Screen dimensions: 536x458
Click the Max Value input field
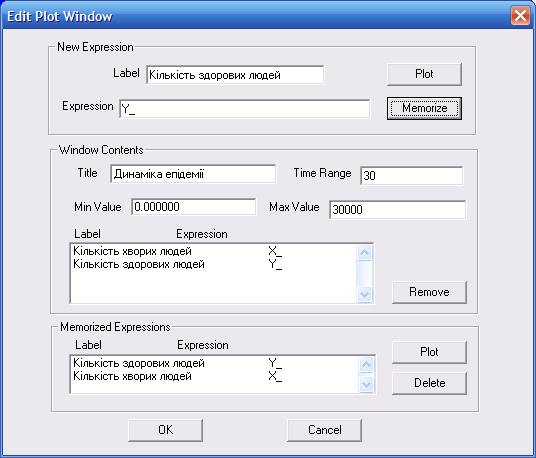398,210
